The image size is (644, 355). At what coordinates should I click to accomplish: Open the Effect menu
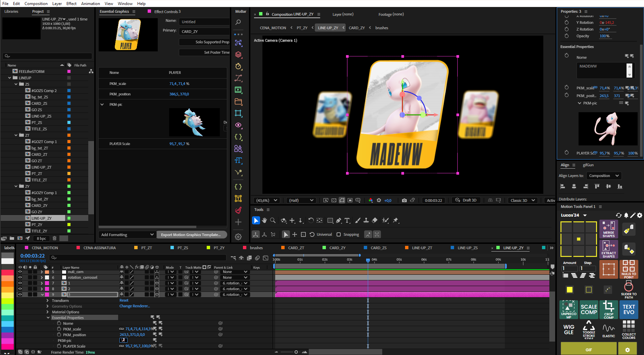(71, 4)
